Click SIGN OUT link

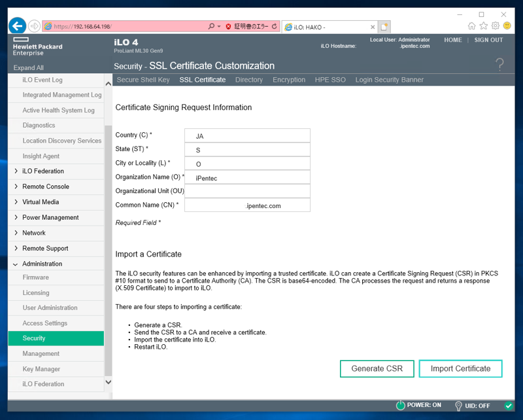488,40
